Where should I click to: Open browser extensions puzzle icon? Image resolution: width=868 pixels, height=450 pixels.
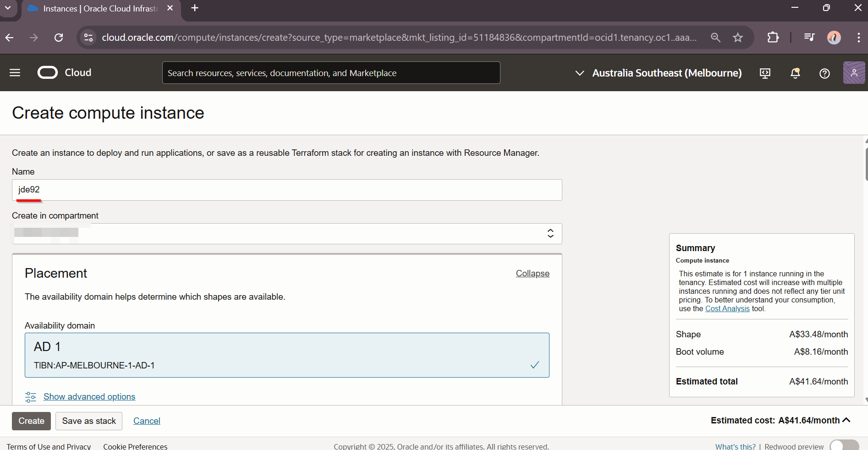click(773, 38)
